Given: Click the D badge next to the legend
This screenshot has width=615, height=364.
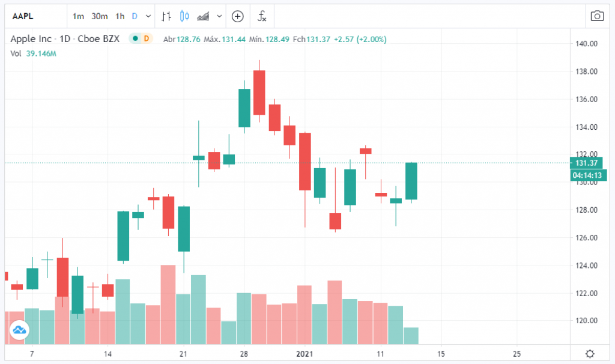Looking at the screenshot, I should coord(144,38).
